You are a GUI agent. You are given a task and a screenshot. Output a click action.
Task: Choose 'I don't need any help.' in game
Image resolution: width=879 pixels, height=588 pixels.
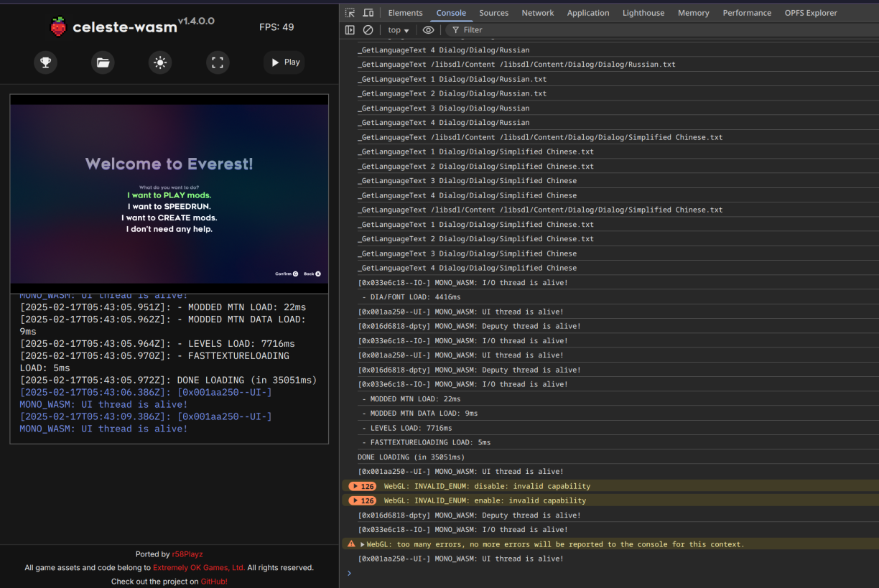click(x=169, y=229)
